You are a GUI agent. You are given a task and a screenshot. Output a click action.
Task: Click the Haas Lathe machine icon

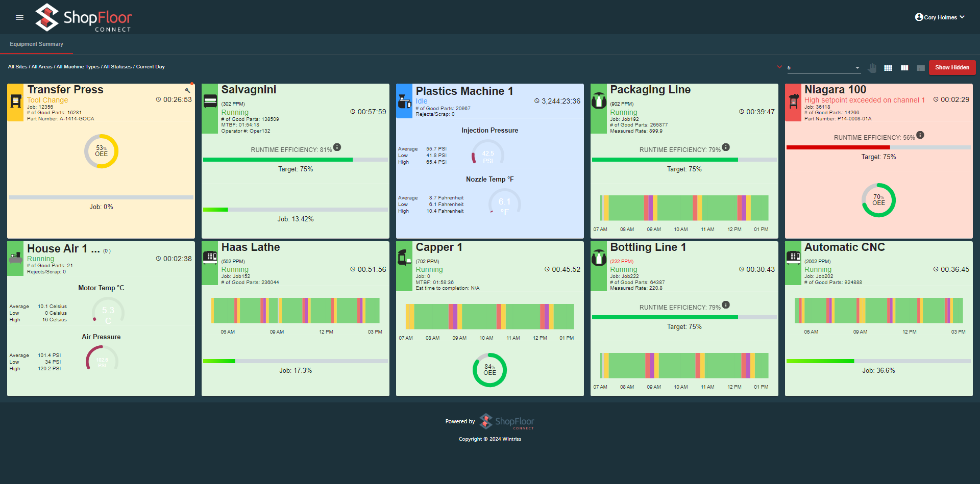coord(210,258)
